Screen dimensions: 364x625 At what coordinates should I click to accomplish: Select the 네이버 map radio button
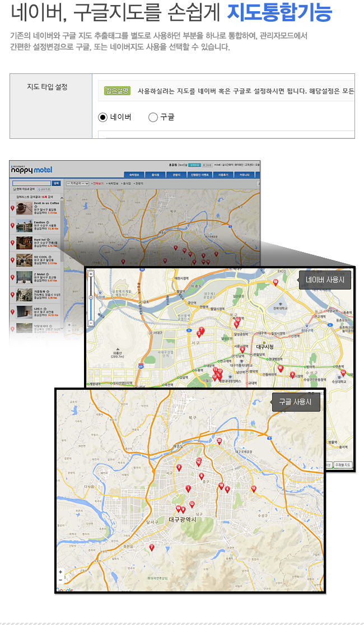(103, 117)
